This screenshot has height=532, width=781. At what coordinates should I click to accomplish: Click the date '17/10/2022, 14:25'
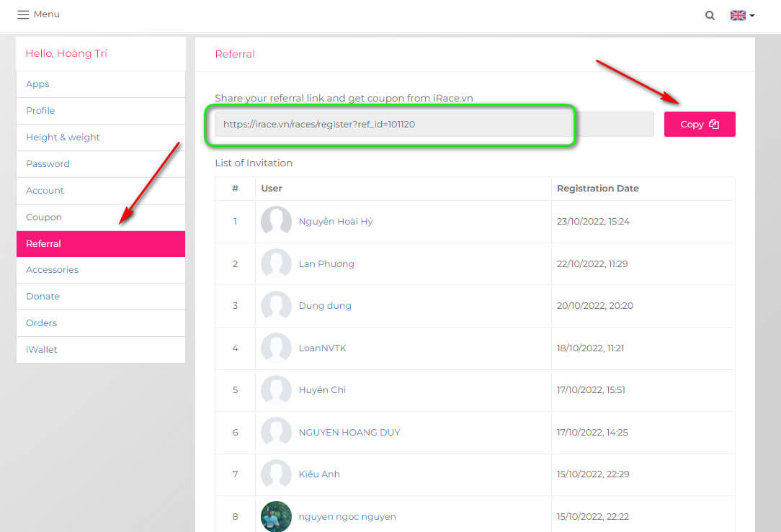(592, 432)
